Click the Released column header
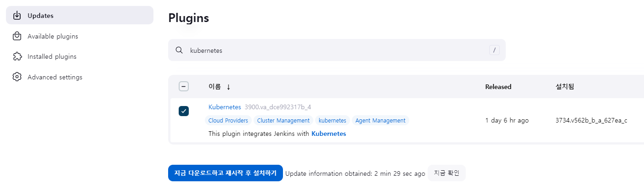644x190 pixels. [x=498, y=87]
